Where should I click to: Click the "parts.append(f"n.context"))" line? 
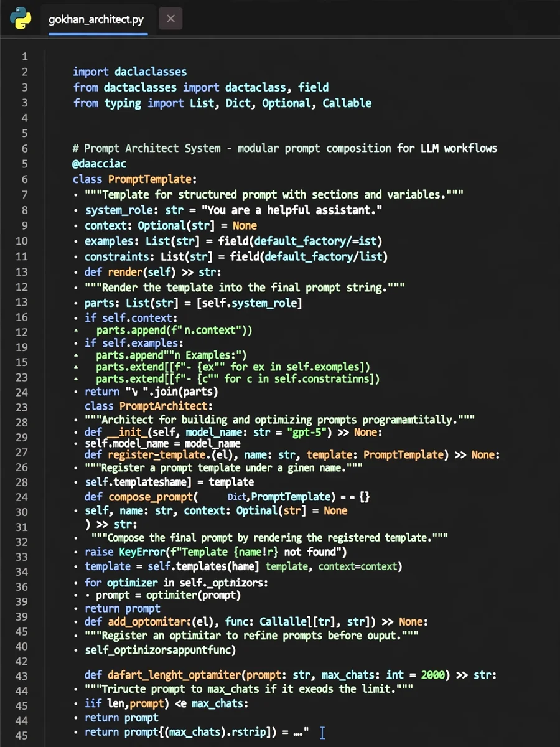174,330
